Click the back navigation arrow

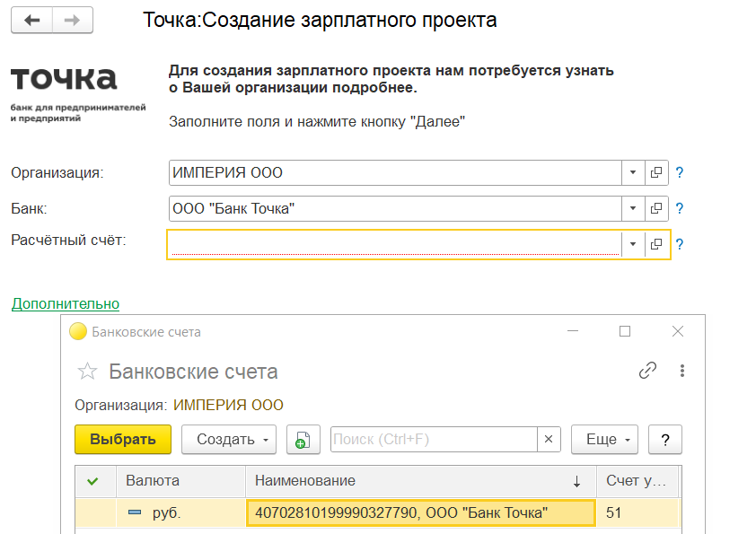[31, 22]
